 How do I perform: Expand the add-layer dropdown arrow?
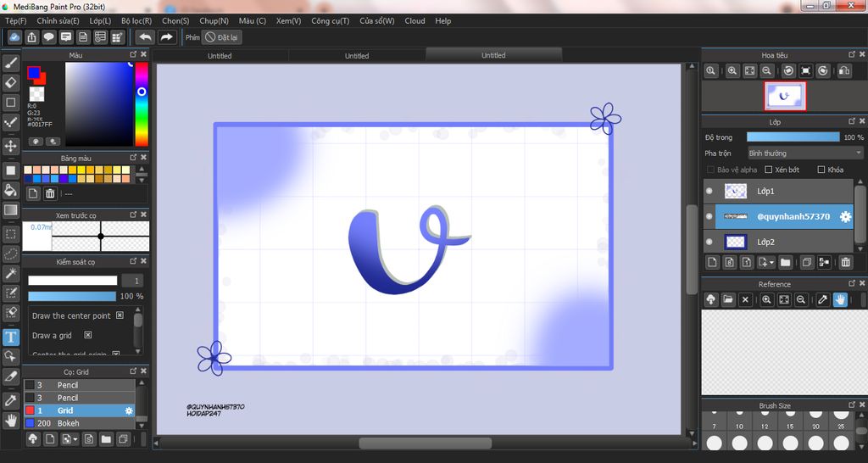[772, 263]
